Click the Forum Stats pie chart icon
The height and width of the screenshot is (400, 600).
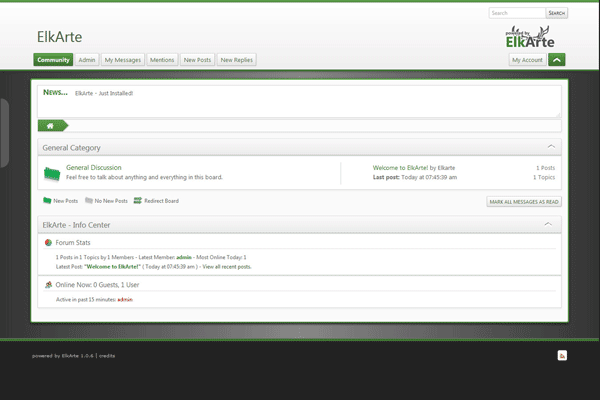coord(48,242)
